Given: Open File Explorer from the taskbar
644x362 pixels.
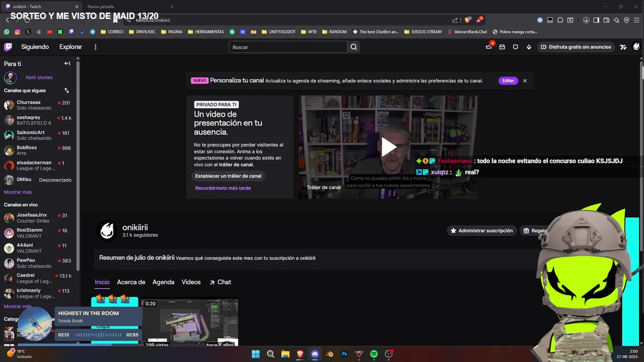Looking at the screenshot, I should pyautogui.click(x=285, y=354).
